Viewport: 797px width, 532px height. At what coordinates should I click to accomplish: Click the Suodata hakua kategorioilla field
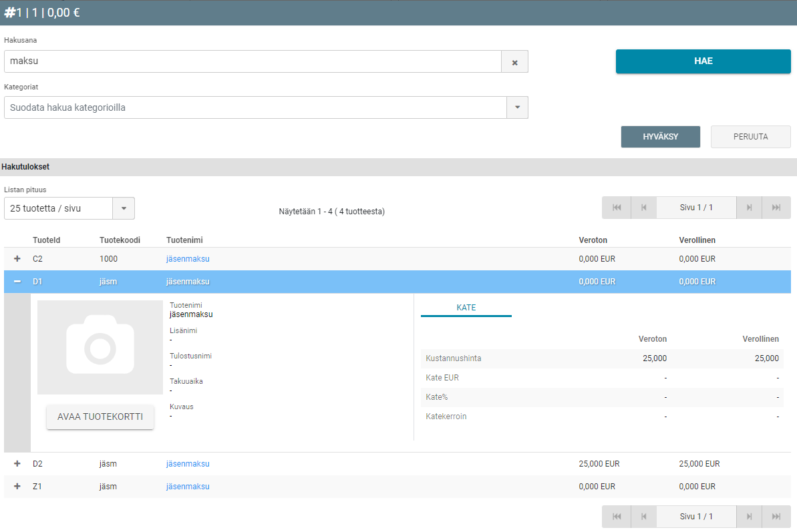[x=255, y=107]
